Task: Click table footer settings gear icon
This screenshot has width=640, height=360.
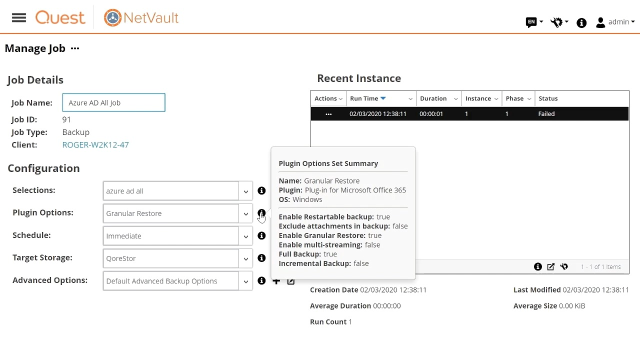Action: pos(564,267)
